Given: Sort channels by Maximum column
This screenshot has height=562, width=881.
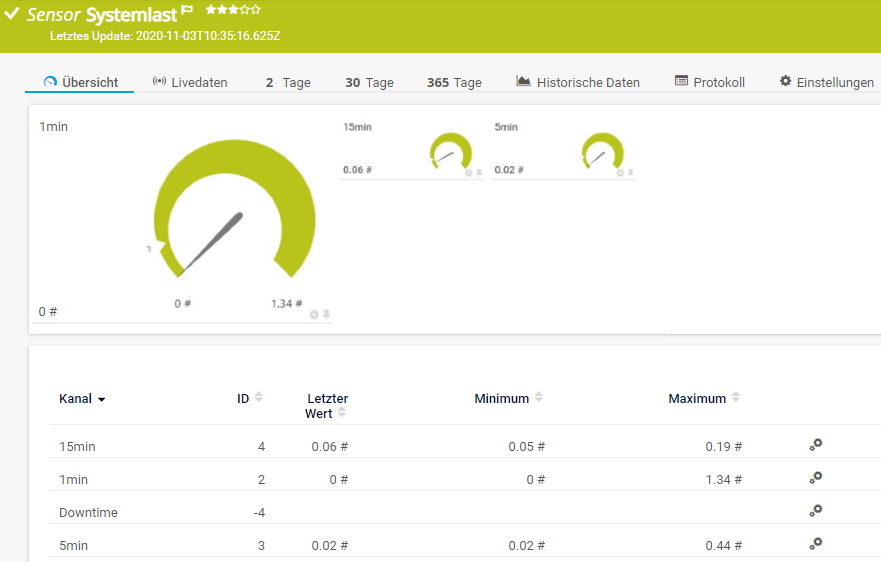Looking at the screenshot, I should click(x=736, y=398).
